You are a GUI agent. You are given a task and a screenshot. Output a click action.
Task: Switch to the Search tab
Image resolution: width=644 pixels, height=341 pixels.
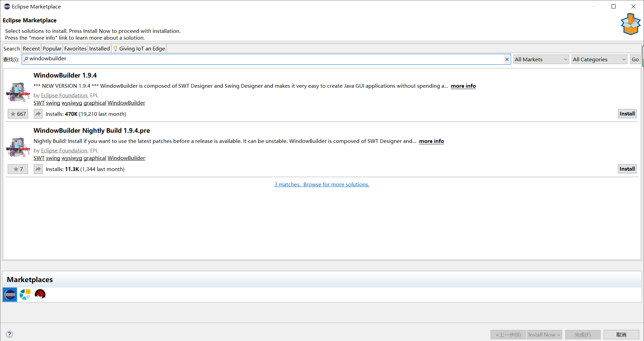coord(11,48)
